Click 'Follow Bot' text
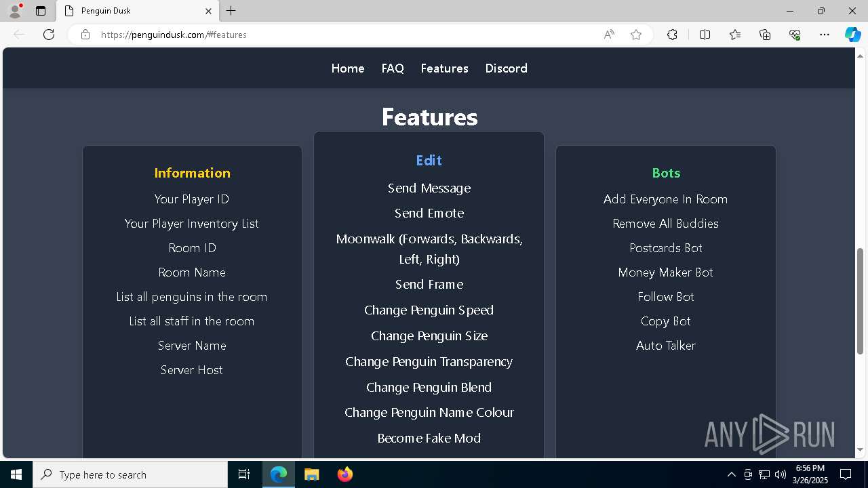The height and width of the screenshot is (488, 868). [666, 297]
